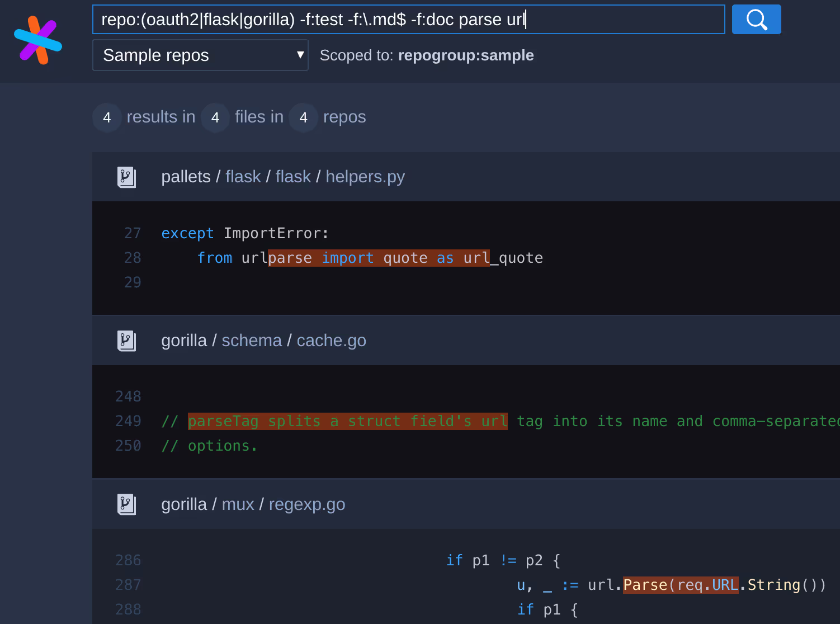Click line 249 parseTag comment match
This screenshot has height=624, width=840.
347,421
